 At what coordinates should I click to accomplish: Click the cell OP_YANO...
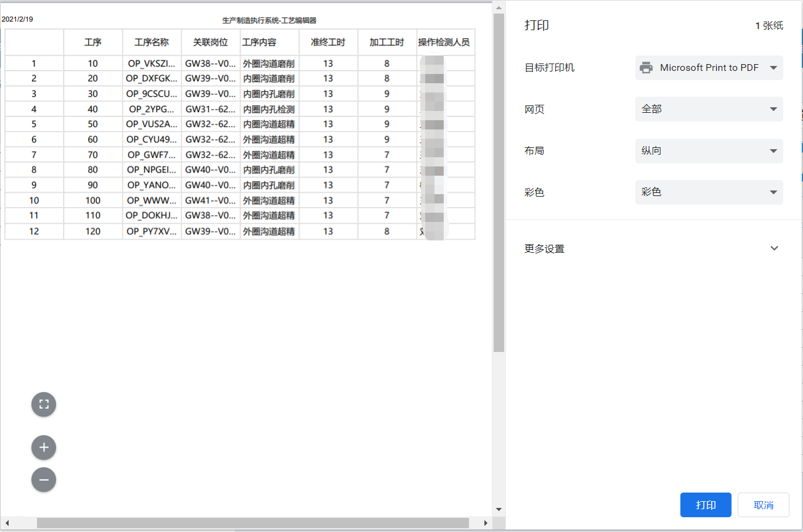click(152, 185)
